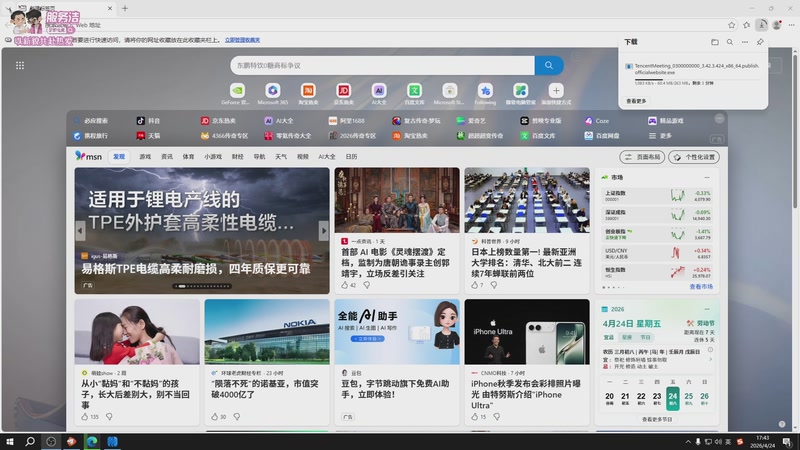Click the main web search input field
The width and height of the screenshot is (800, 450).
coord(383,65)
